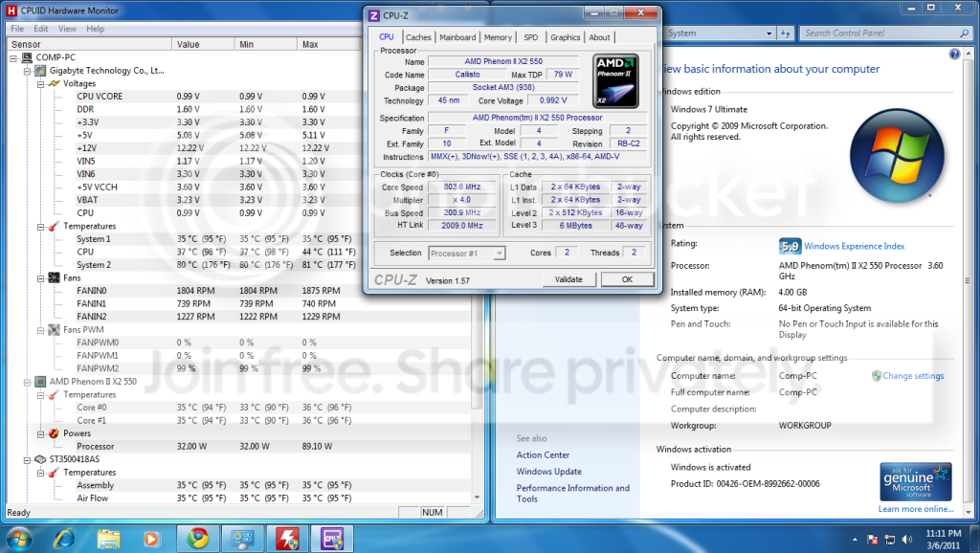This screenshot has width=980, height=553.
Task: Click the AMD Phenom II processor logo
Action: tap(615, 80)
